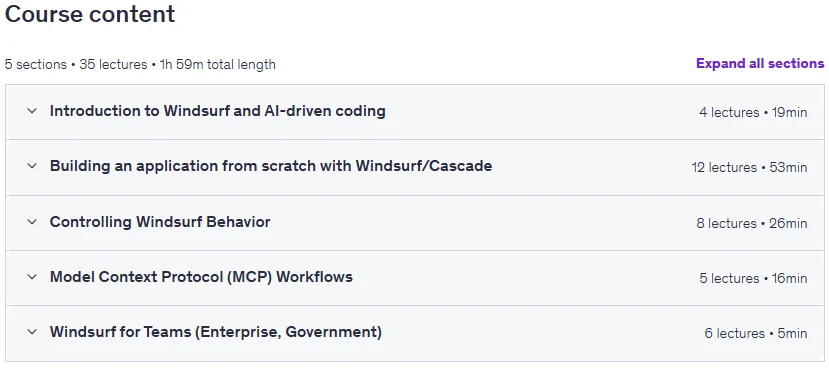Click the 35 lectures summary text
Screen dimensions: 829x369
pos(113,64)
